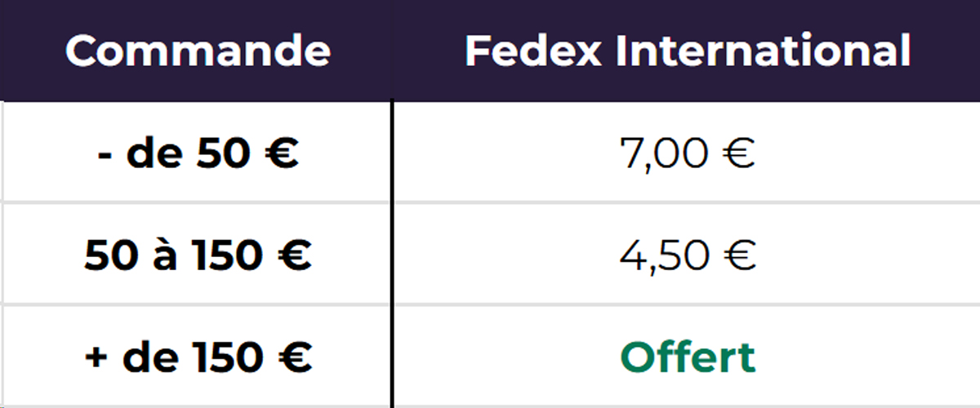Click the euro symbol in "- de 50 €"
This screenshot has height=408, width=980.
280,154
